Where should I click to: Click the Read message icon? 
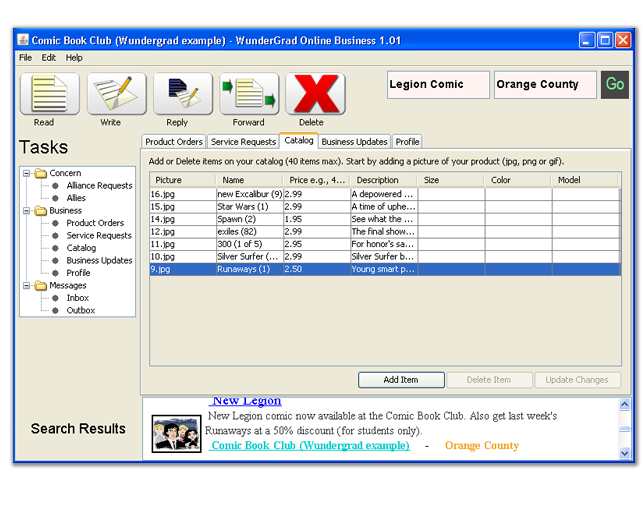50,94
